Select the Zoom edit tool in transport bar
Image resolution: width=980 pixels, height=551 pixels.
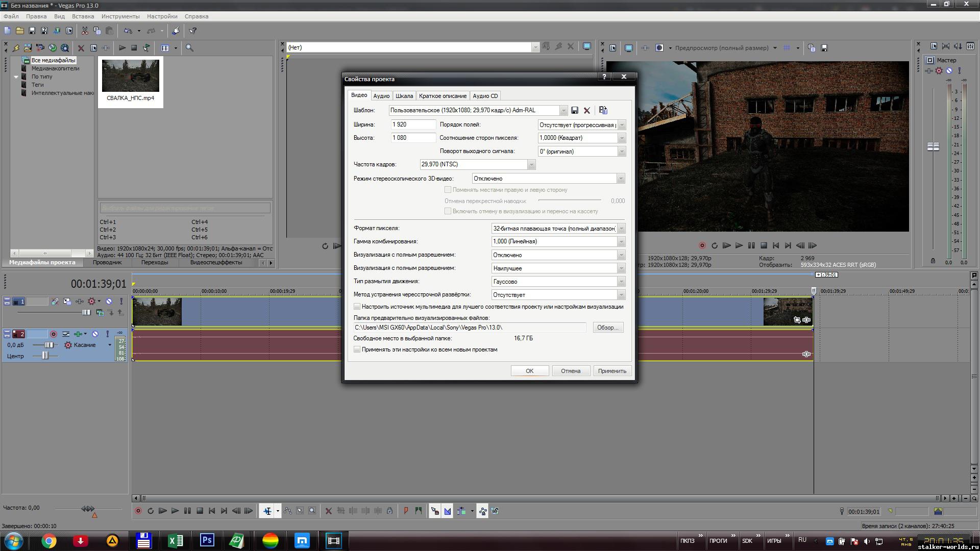[312, 511]
